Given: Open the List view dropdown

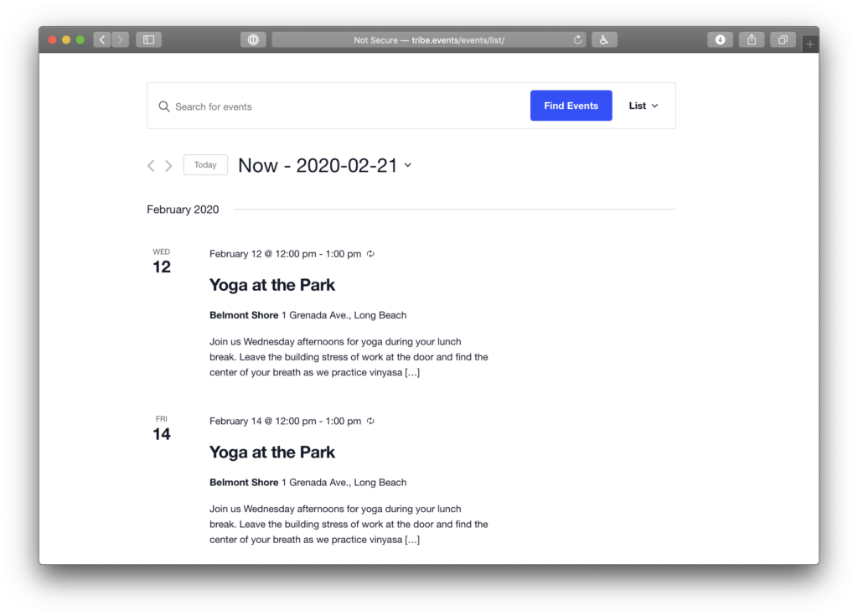Looking at the screenshot, I should point(643,106).
